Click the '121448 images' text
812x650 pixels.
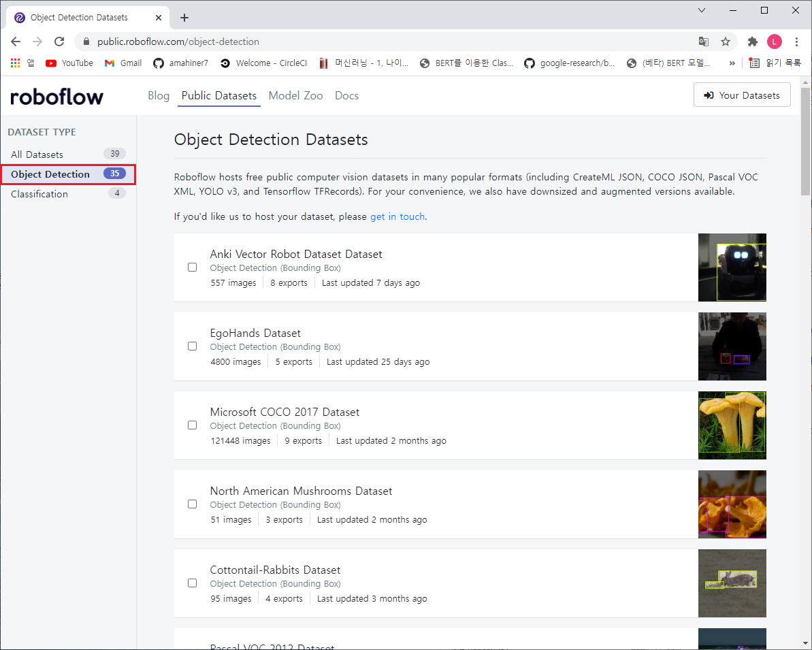[x=240, y=441]
